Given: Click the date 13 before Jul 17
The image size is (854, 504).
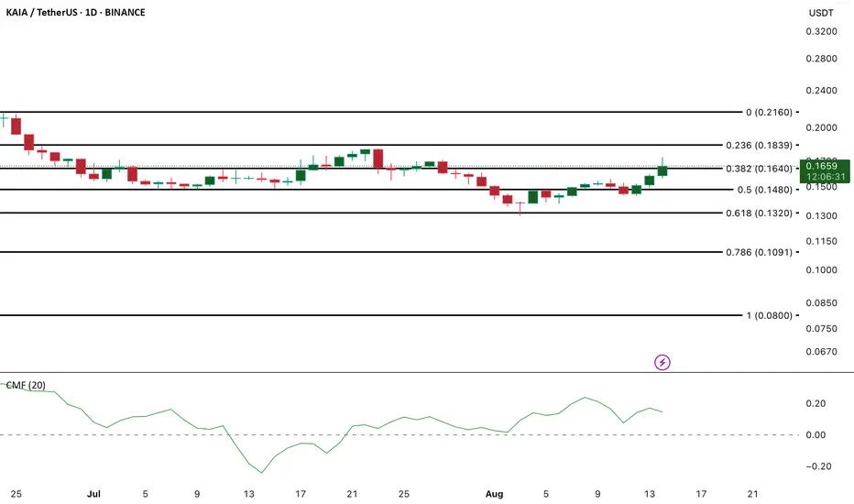Looking at the screenshot, I should [x=248, y=494].
